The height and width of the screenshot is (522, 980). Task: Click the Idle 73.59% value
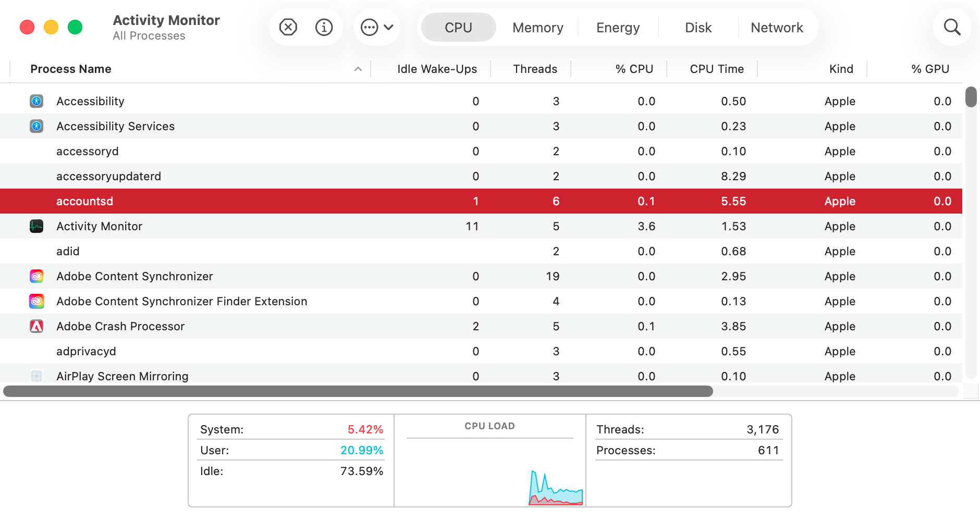point(362,471)
